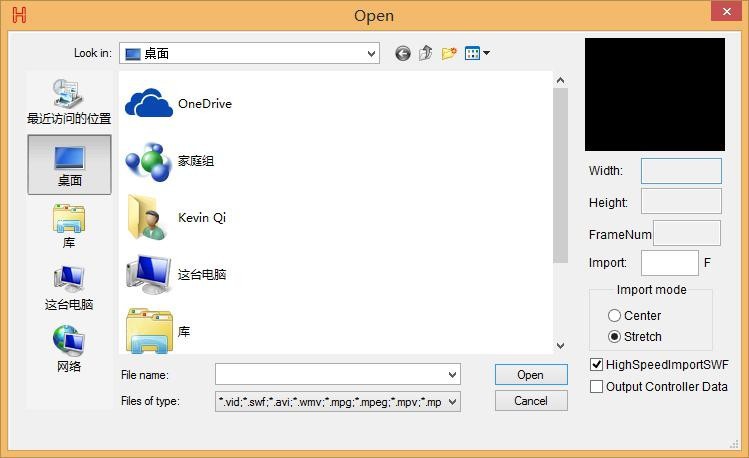
Task: Go back to last visited folder
Action: [x=403, y=53]
